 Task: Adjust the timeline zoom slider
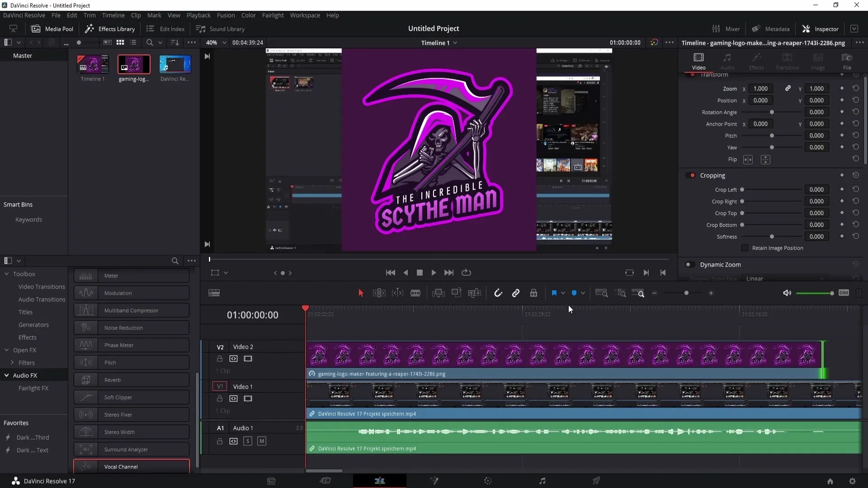click(x=686, y=293)
